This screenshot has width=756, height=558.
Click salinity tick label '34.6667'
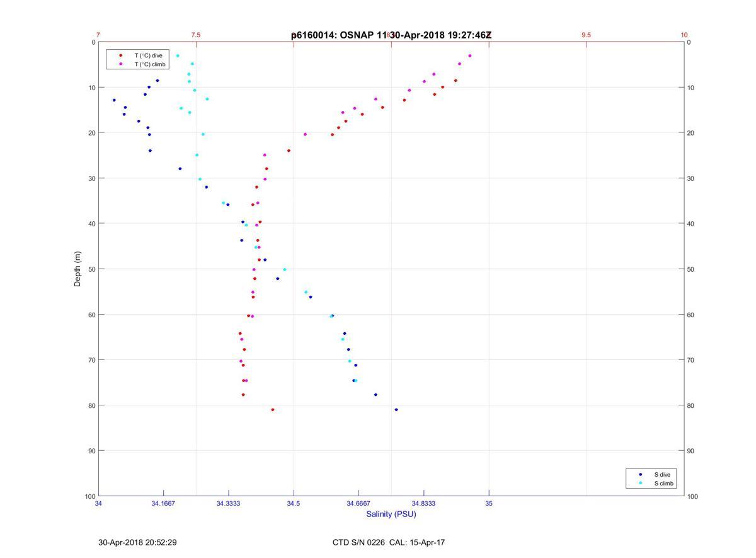[x=358, y=504]
